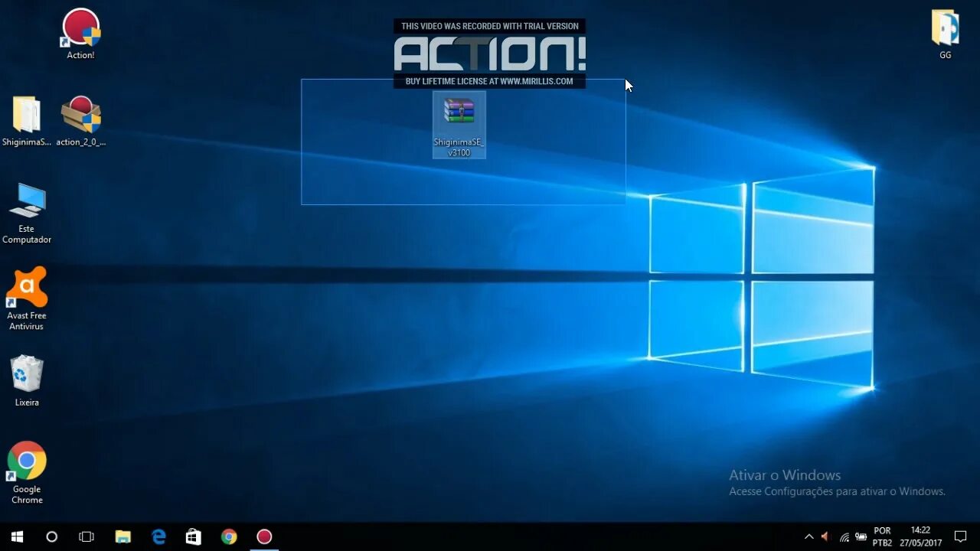Select the Google Chrome desktop shortcut
Viewport: 980px width, 551px height.
[x=27, y=472]
